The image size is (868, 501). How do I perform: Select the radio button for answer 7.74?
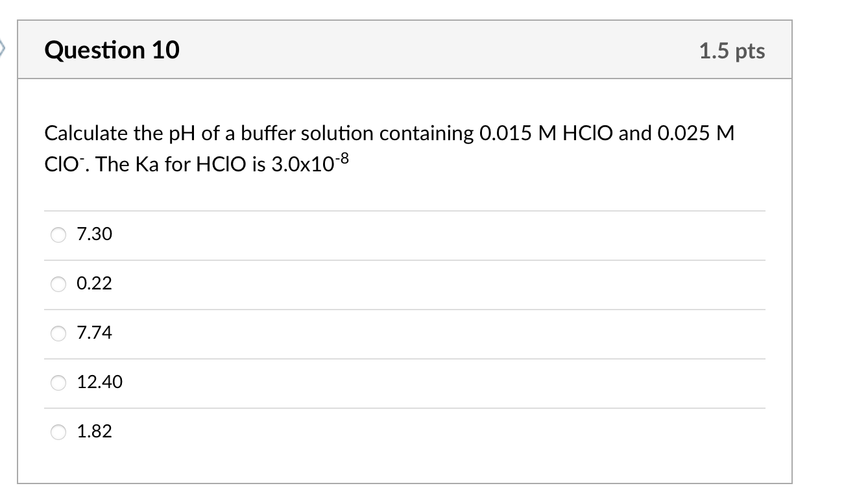point(58,333)
